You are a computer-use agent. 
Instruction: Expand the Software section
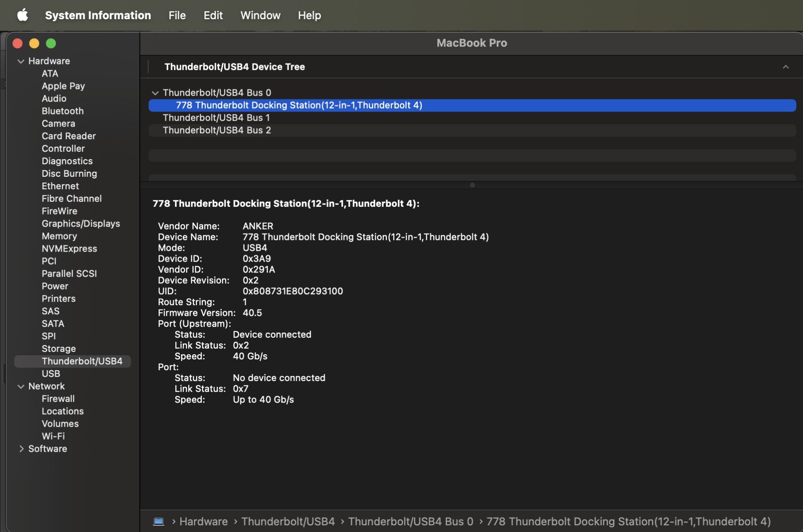tap(21, 448)
